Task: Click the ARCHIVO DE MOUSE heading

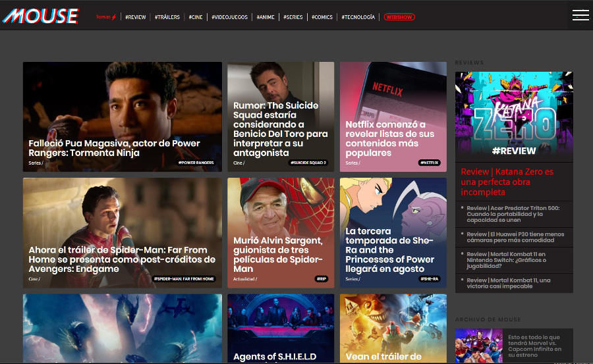Action: 488,319
